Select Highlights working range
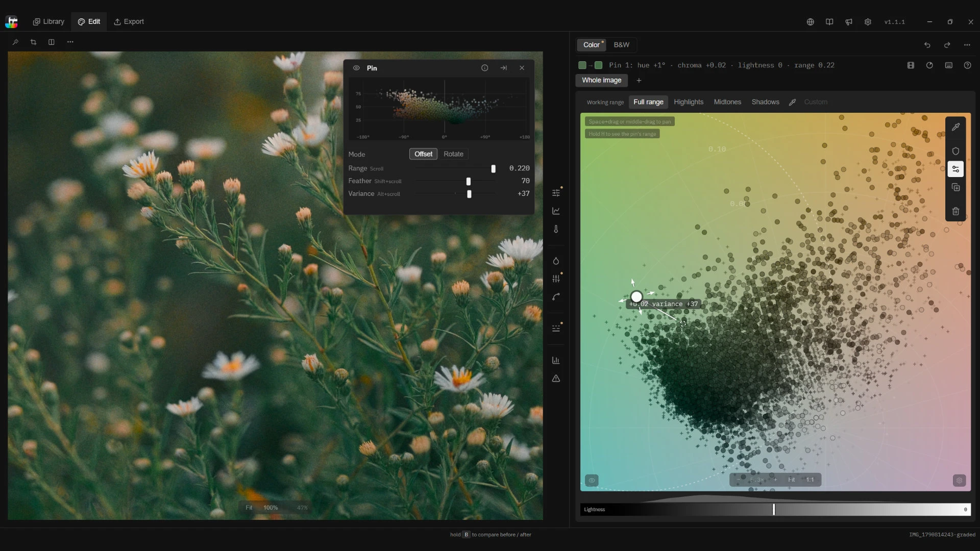Viewport: 980px width, 551px height. click(688, 102)
